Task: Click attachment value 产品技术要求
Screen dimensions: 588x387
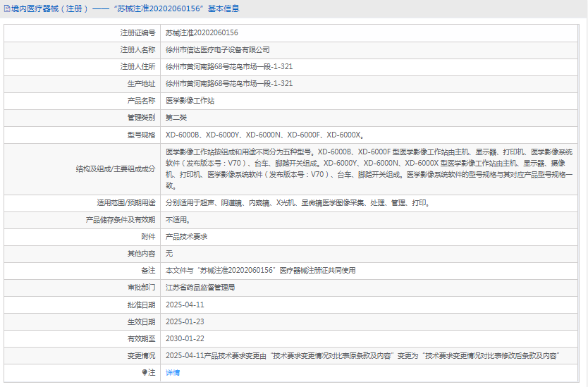Action: (186, 237)
